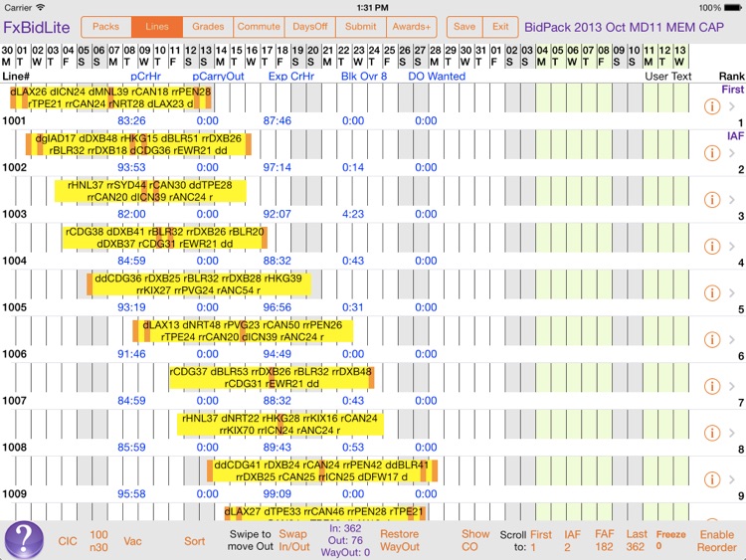746x560 pixels.
Task: Expand line 1003 details chevron
Action: (x=732, y=200)
